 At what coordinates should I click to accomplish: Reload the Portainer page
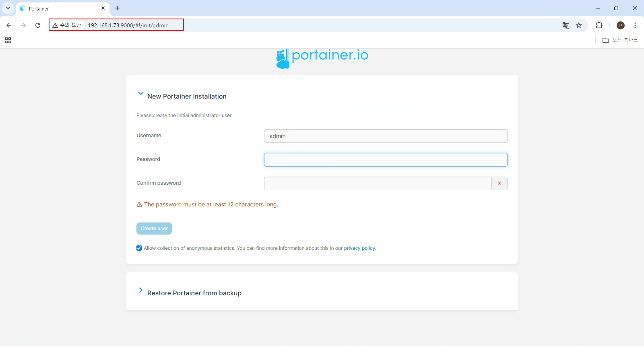pos(38,25)
